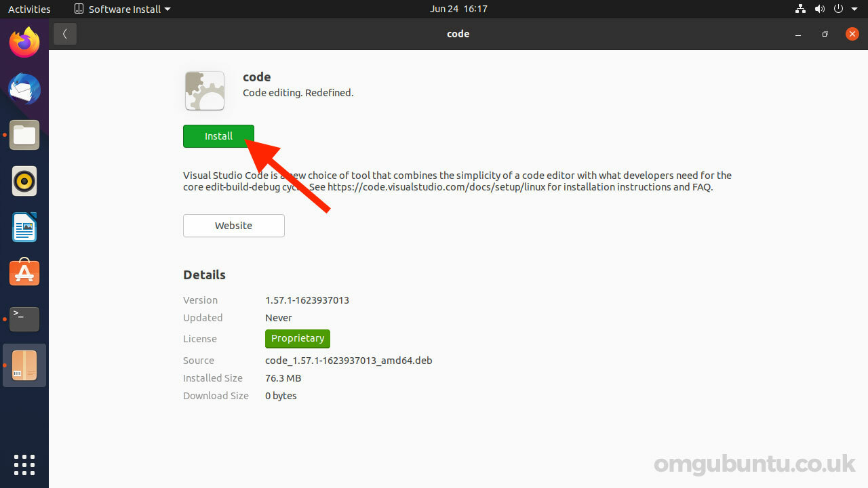Click the Proprietary license badge
868x488 pixels.
point(298,338)
